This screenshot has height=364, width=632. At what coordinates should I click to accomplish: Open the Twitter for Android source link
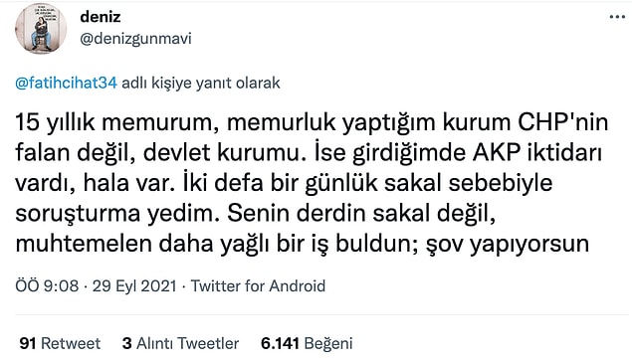(x=258, y=285)
